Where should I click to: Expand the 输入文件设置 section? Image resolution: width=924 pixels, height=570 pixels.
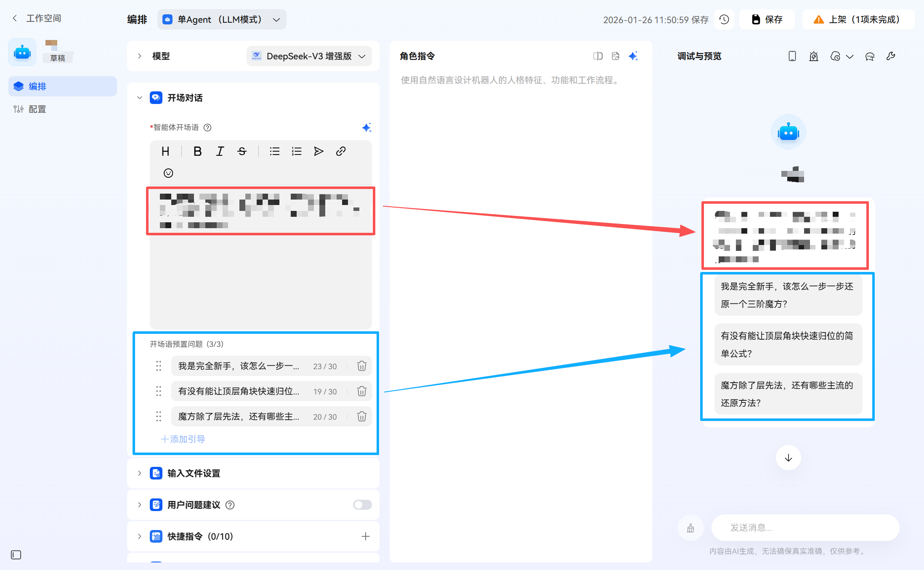(x=140, y=473)
